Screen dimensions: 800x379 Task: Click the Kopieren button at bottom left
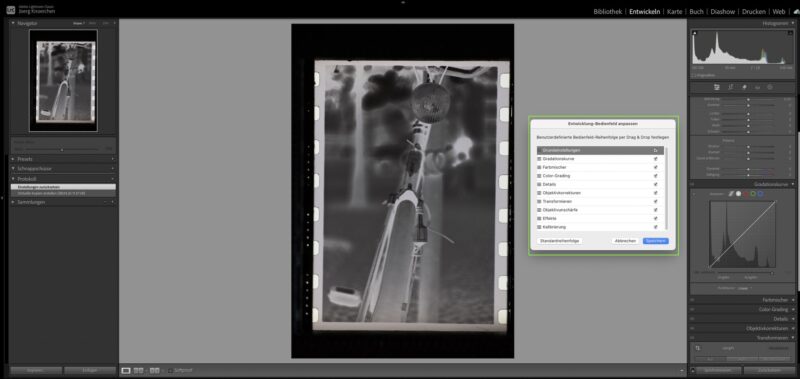coord(36,370)
